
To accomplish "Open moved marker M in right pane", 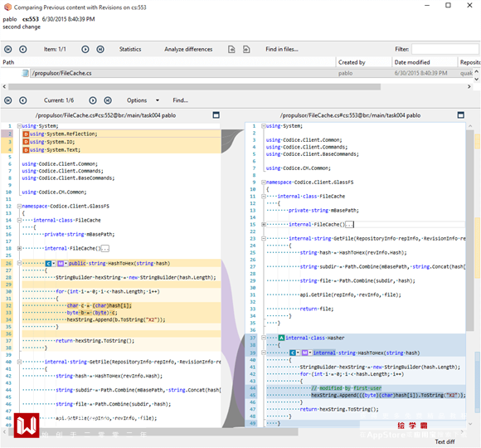I will click(x=307, y=353).
